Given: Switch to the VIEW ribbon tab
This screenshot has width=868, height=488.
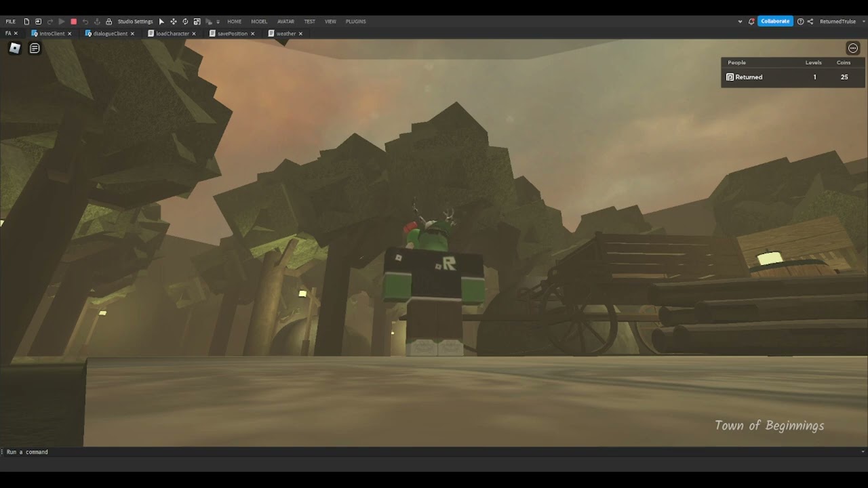Looking at the screenshot, I should click(330, 22).
